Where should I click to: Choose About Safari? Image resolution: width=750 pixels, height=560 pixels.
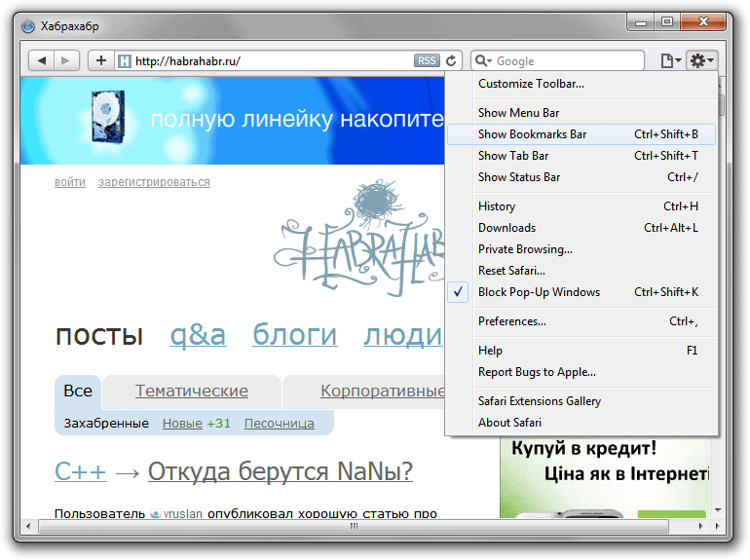[581, 423]
